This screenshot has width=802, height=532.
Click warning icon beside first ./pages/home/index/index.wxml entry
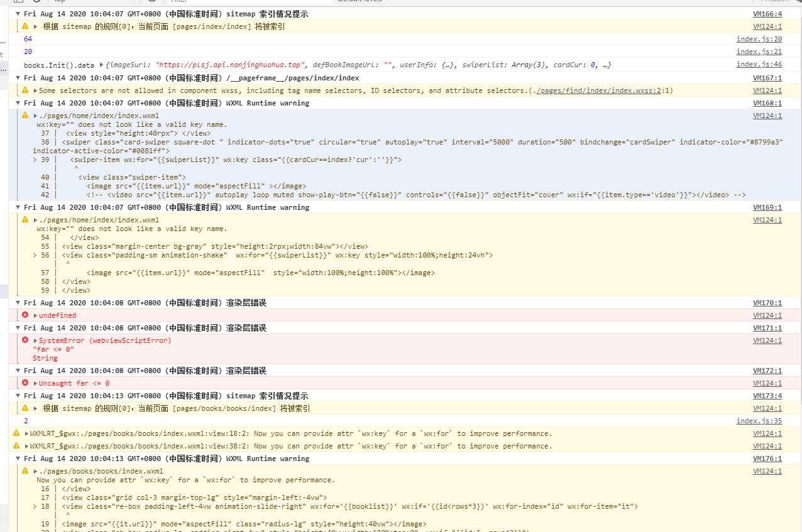[x=25, y=116]
